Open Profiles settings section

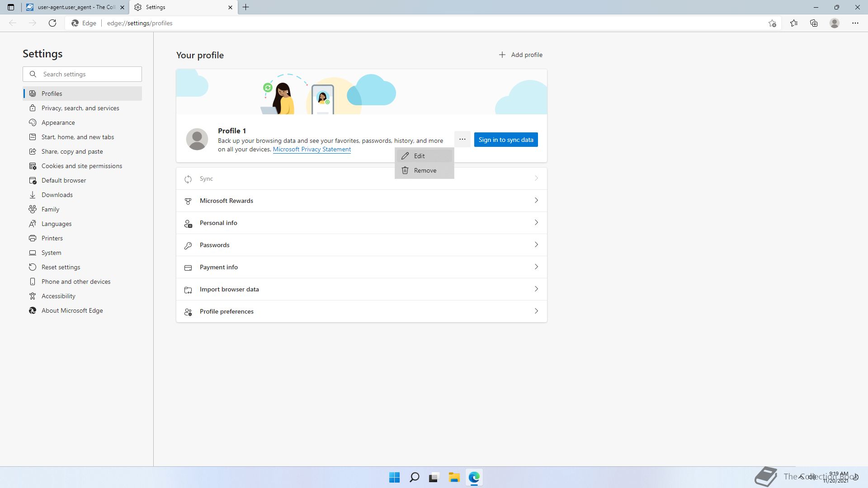point(82,94)
